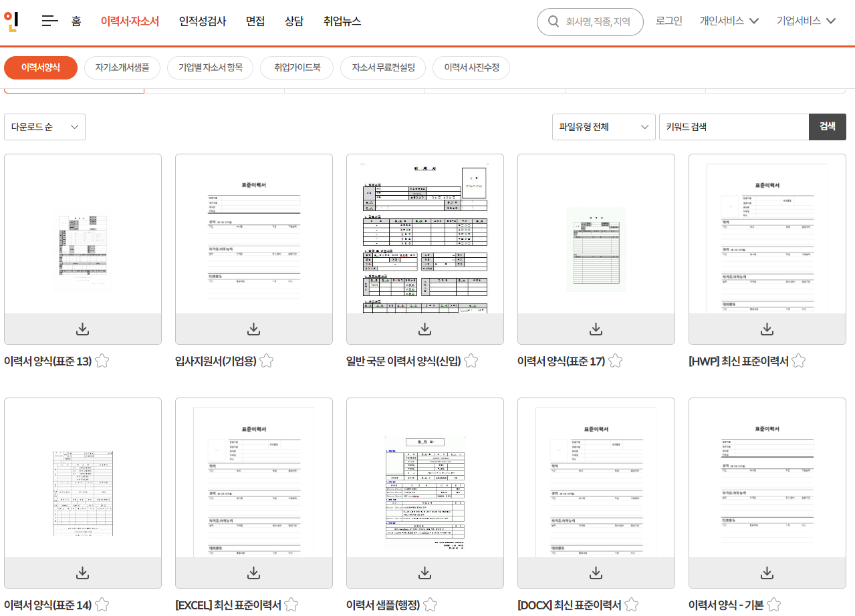Viewport: 855px width, 616px height.
Task: Favorite the 이력서 양식(표준 17) with the star
Action: coord(615,360)
